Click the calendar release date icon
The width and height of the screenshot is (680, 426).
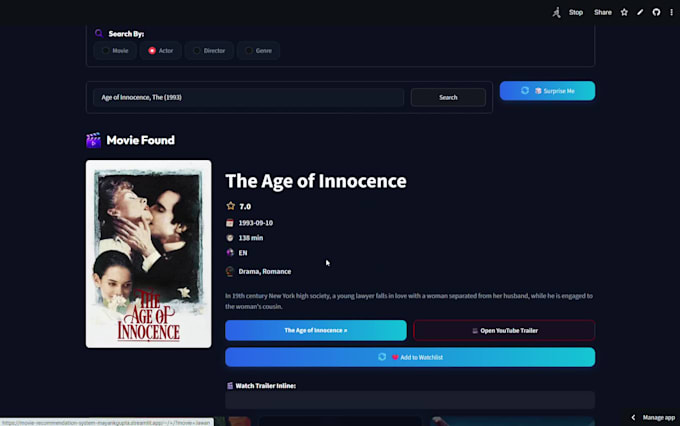point(230,223)
